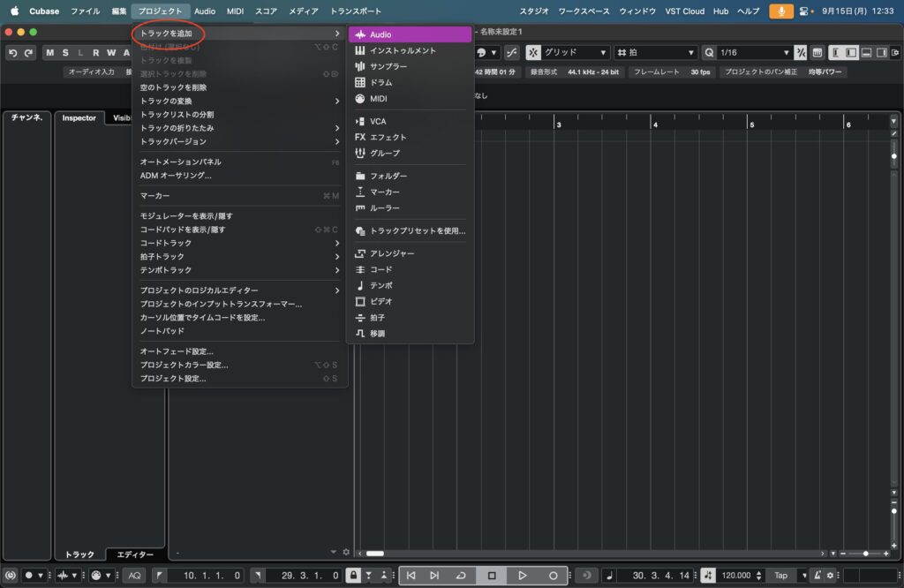
Task: Adjust the horizontal zoom slider
Action: (x=865, y=554)
